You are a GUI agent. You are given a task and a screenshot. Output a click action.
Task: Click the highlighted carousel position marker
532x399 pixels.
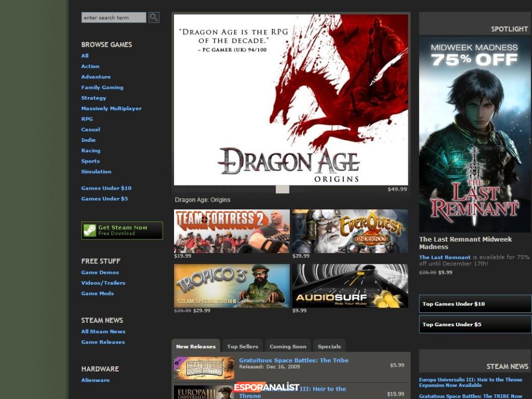[x=282, y=190]
